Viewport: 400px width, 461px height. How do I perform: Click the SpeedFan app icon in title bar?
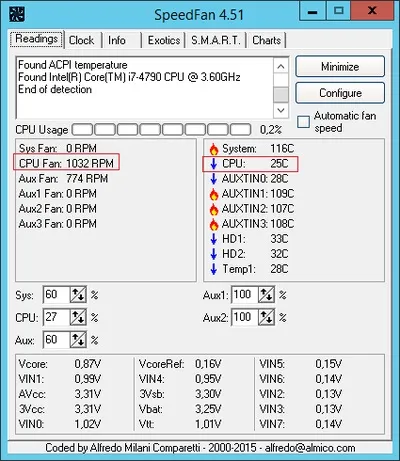[17, 14]
